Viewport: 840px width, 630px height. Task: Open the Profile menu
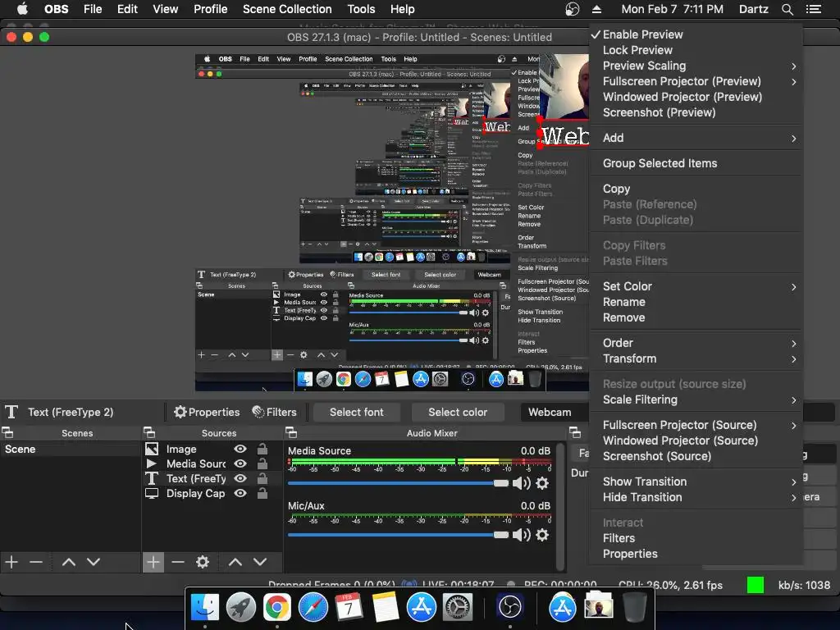click(x=211, y=9)
